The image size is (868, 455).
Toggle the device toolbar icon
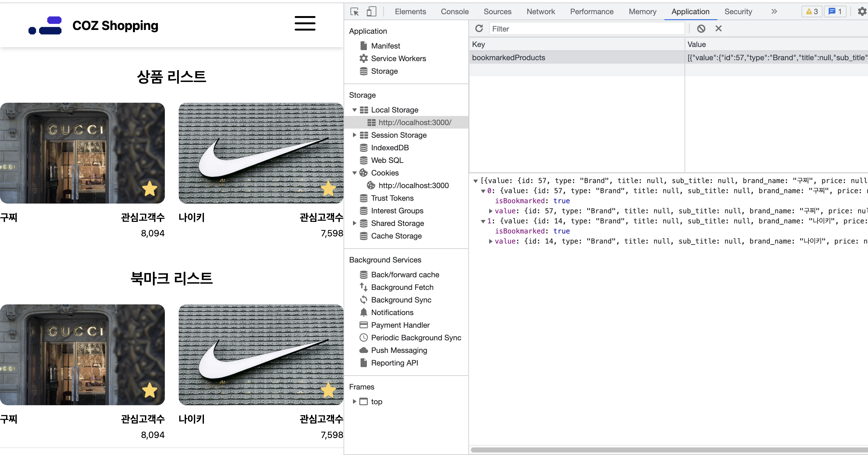[371, 11]
